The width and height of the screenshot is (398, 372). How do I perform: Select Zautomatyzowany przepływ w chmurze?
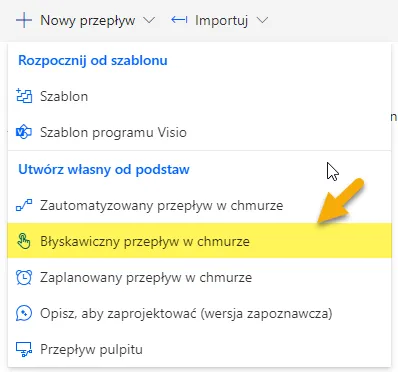point(199,205)
